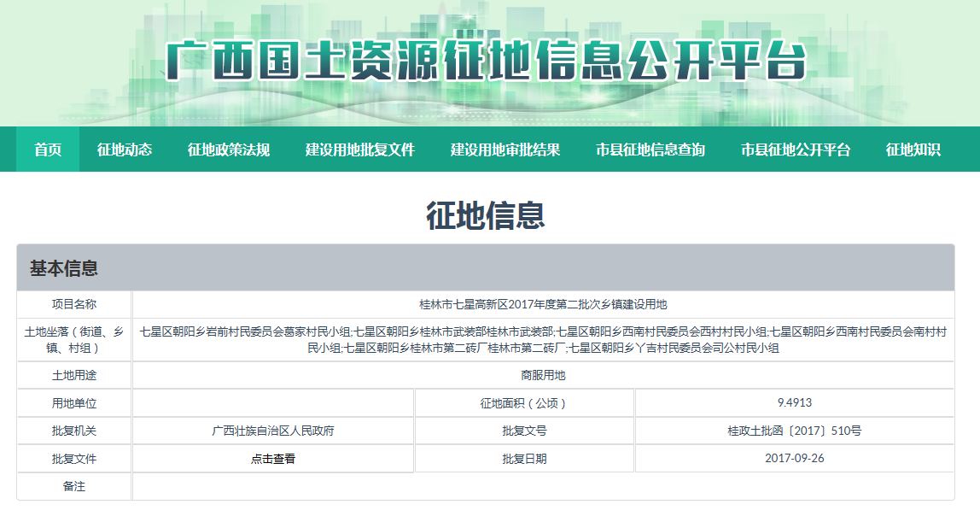Open the 征地动态 menu item

pos(125,150)
